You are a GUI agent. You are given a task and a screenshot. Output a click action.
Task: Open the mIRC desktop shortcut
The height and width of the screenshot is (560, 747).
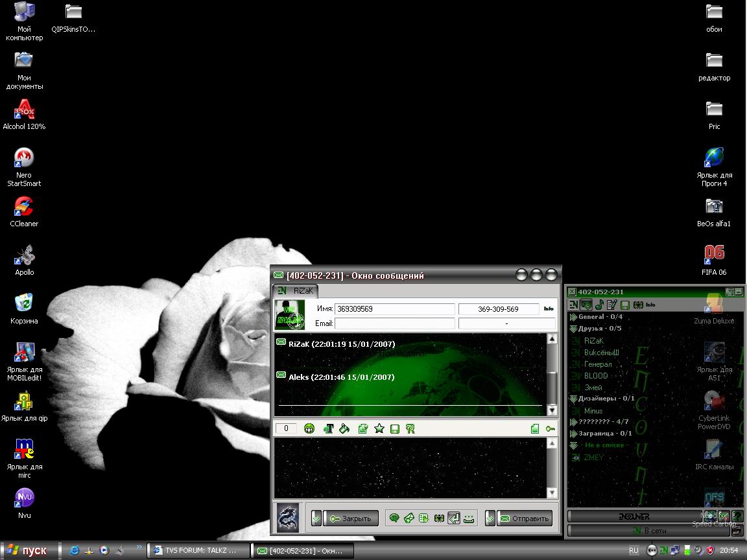coord(24,449)
